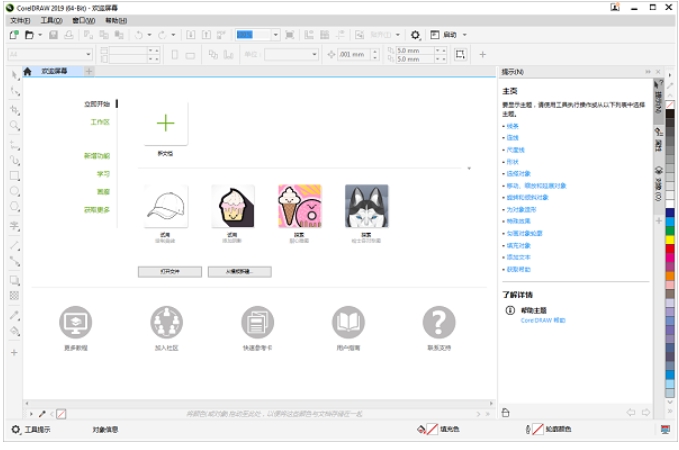This screenshot has height=450, width=679.
Task: Click the CorelDRAW 帮助 link
Action: pos(543,321)
